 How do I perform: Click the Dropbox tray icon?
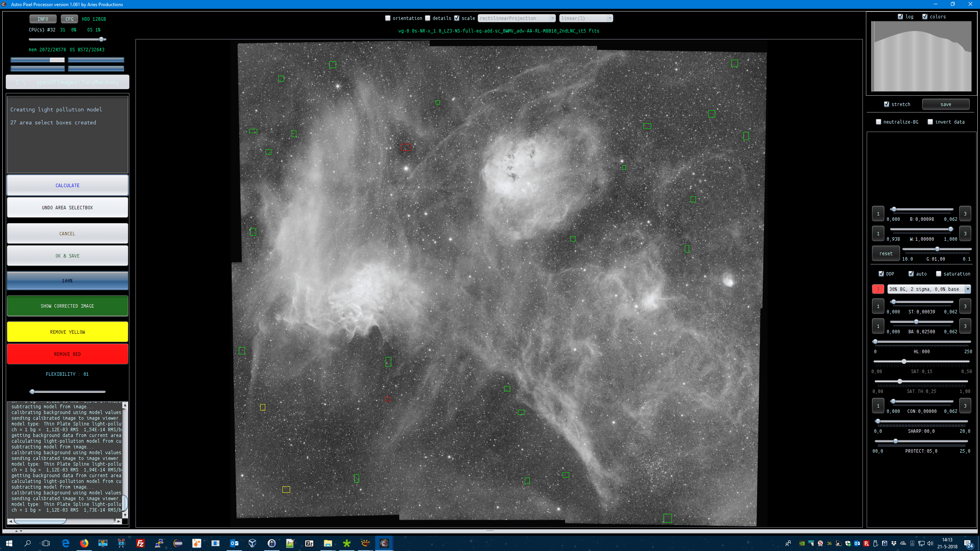(x=894, y=543)
